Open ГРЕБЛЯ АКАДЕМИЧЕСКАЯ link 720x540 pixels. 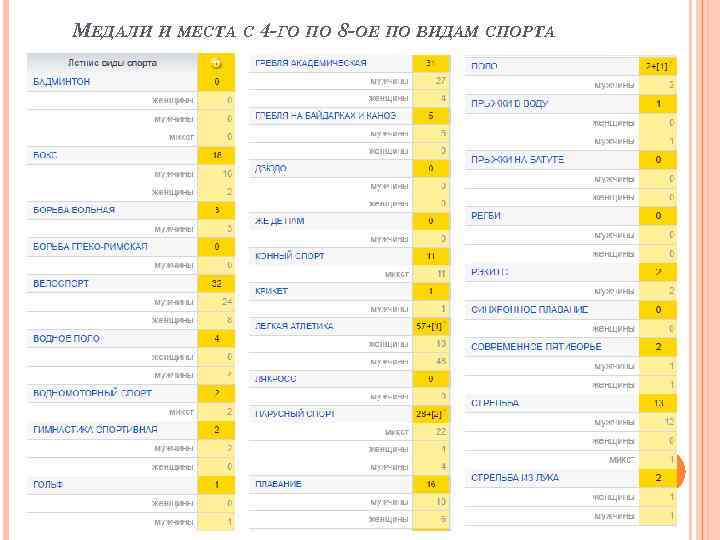coord(311,62)
